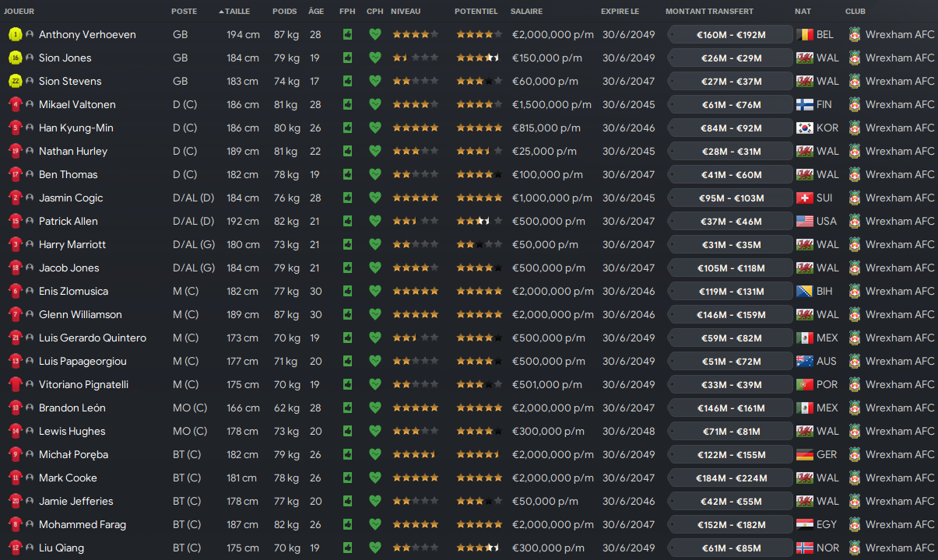Sort by the EXPIRE LE column header

point(620,12)
